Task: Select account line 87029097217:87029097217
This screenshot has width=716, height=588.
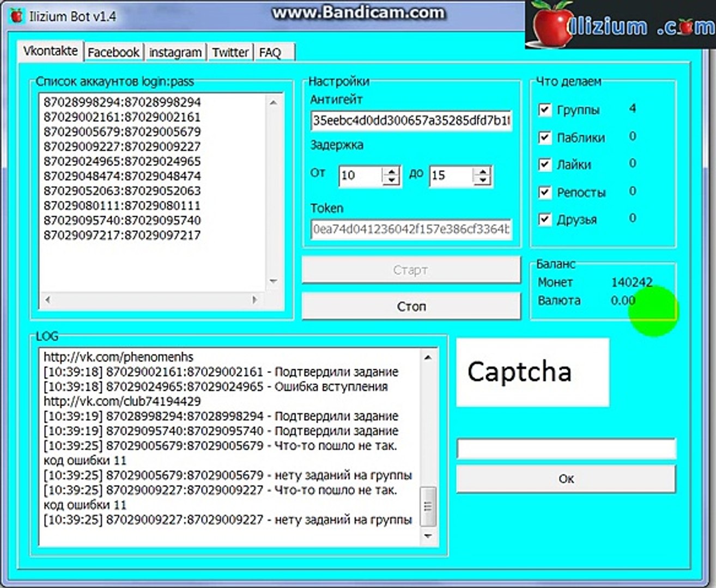Action: point(122,235)
